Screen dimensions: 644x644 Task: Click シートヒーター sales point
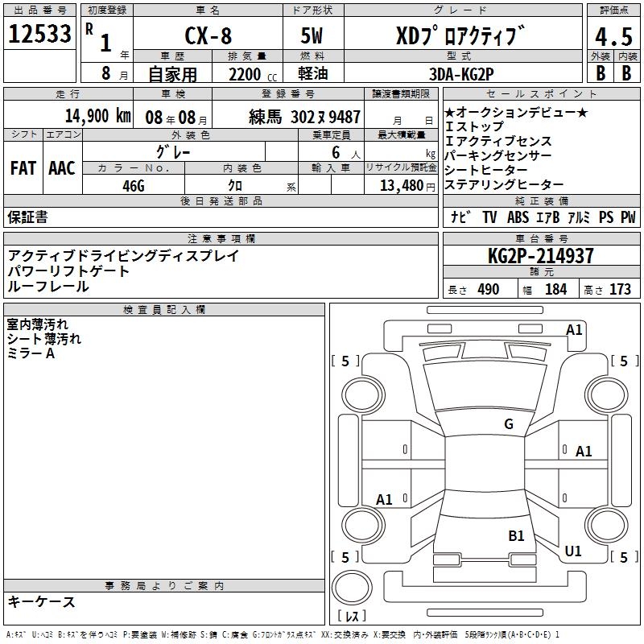486,170
